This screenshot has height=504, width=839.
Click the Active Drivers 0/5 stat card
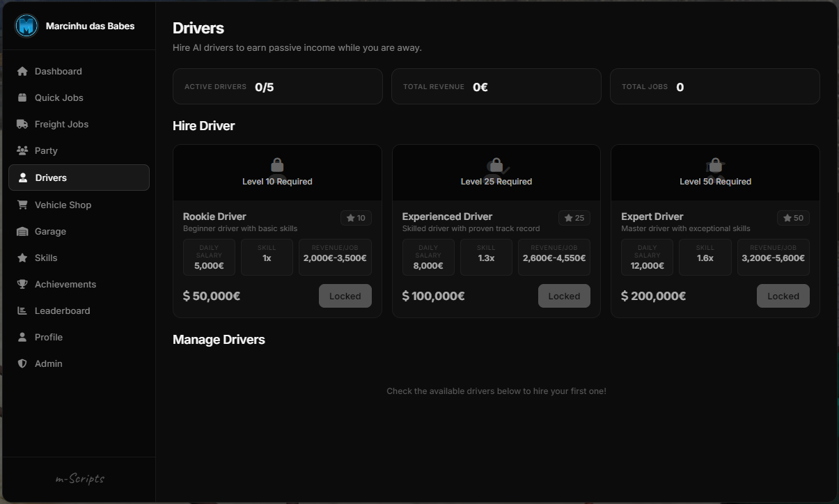[x=278, y=86]
